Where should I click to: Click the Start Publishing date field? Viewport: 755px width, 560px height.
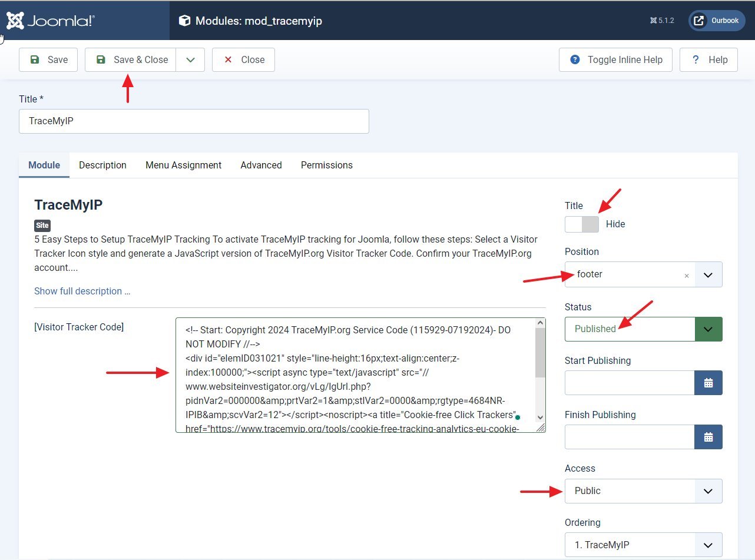630,383
